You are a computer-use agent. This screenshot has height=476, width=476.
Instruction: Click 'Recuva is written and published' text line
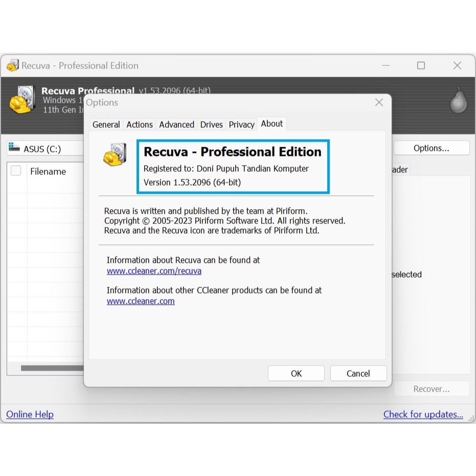[206, 211]
